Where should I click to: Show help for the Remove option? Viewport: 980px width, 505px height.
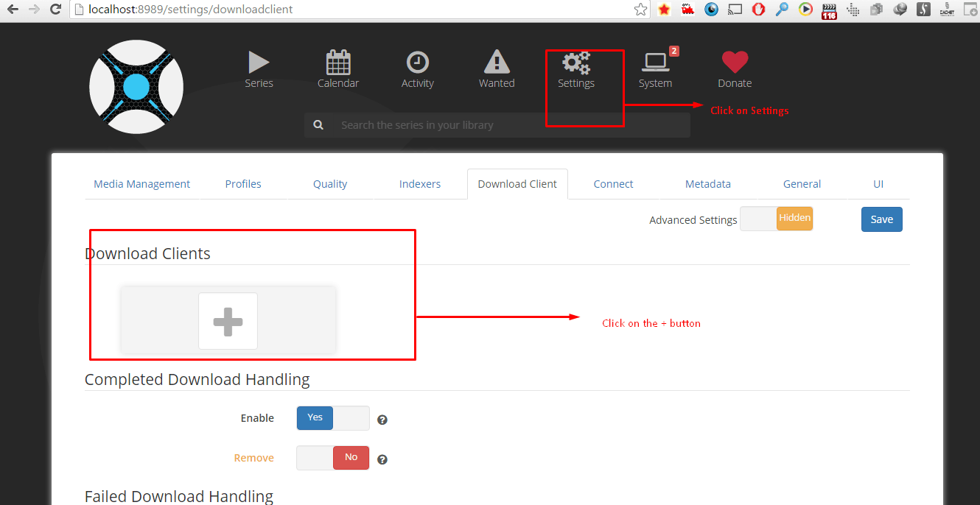382,460
